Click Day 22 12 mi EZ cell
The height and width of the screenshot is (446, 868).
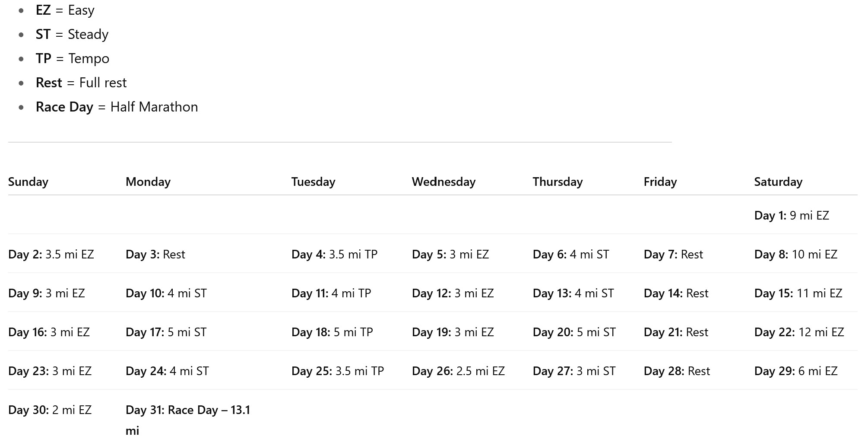798,332
